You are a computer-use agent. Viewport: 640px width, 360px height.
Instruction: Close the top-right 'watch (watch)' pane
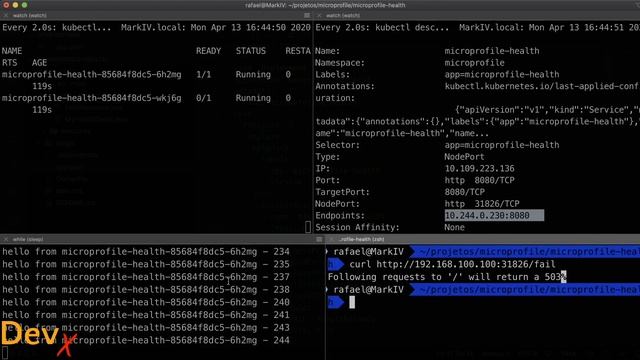(x=319, y=16)
